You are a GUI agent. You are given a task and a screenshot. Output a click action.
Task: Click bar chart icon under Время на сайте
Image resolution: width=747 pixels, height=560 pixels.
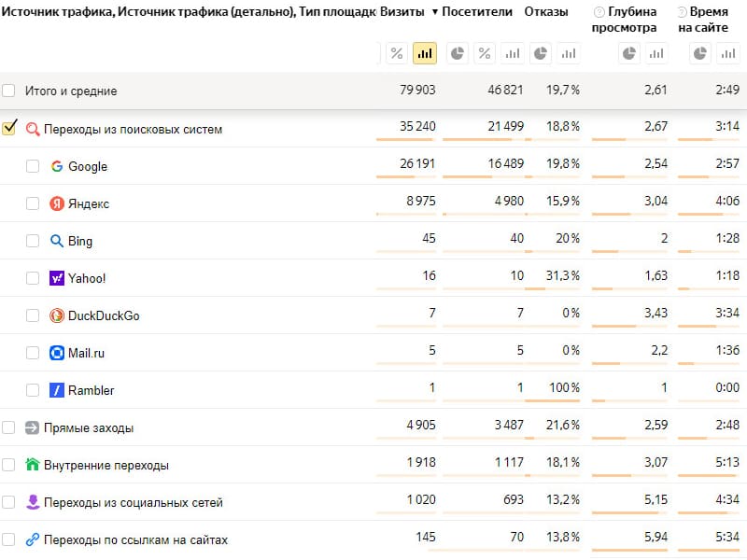pos(728,53)
